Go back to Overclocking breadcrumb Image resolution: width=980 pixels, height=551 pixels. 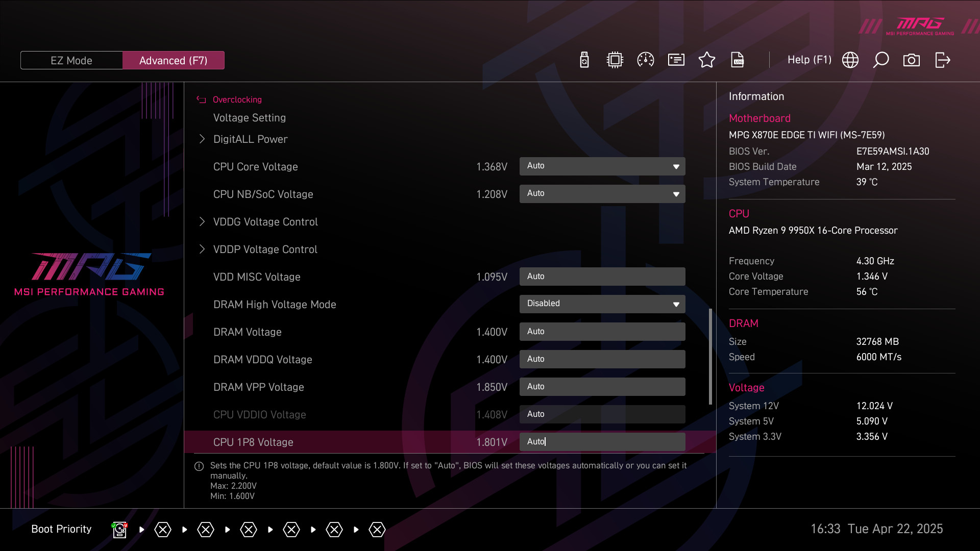(x=237, y=99)
